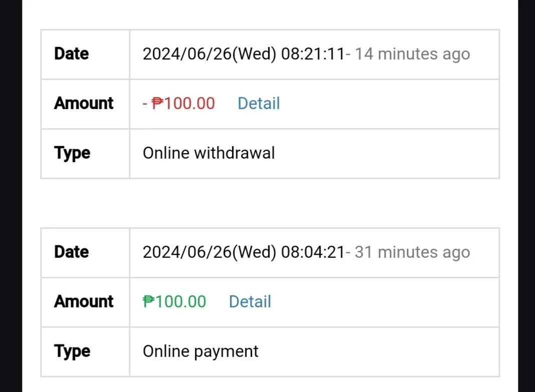Click the 08:21:11 timestamp
The image size is (535, 392).
(x=313, y=54)
